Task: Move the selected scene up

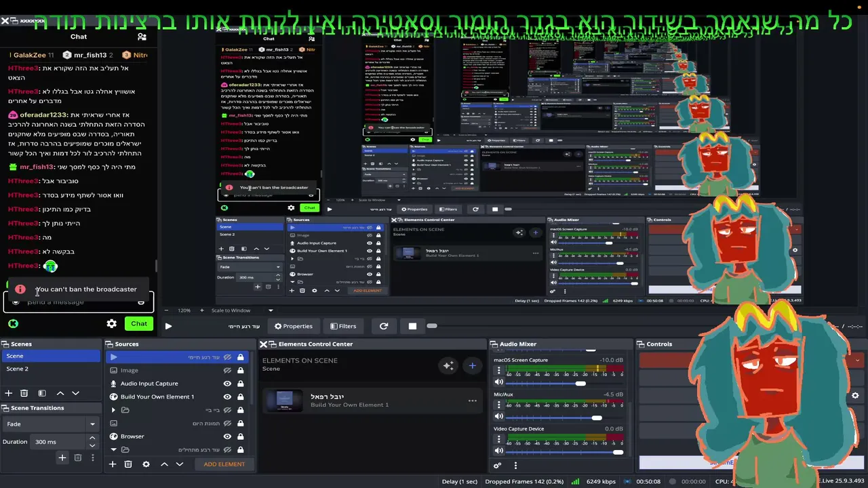Action: (60, 393)
